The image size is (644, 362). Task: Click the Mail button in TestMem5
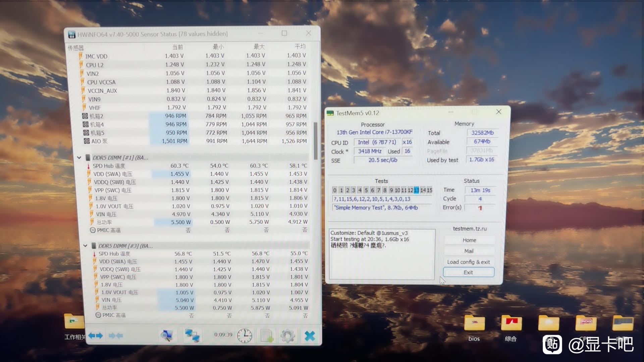[469, 251]
